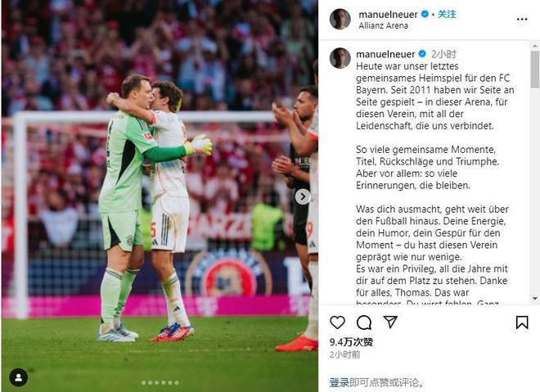Viewport: 540px width, 392px height.
Task: Click scrollbar up arrow in caption panel
Action: pos(535,46)
